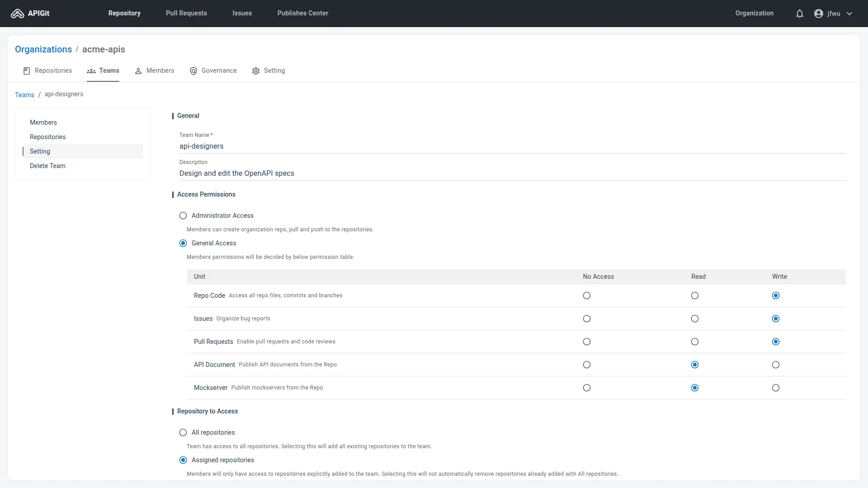868x488 pixels.
Task: Open Publishes Center in top navigation
Action: [x=303, y=13]
